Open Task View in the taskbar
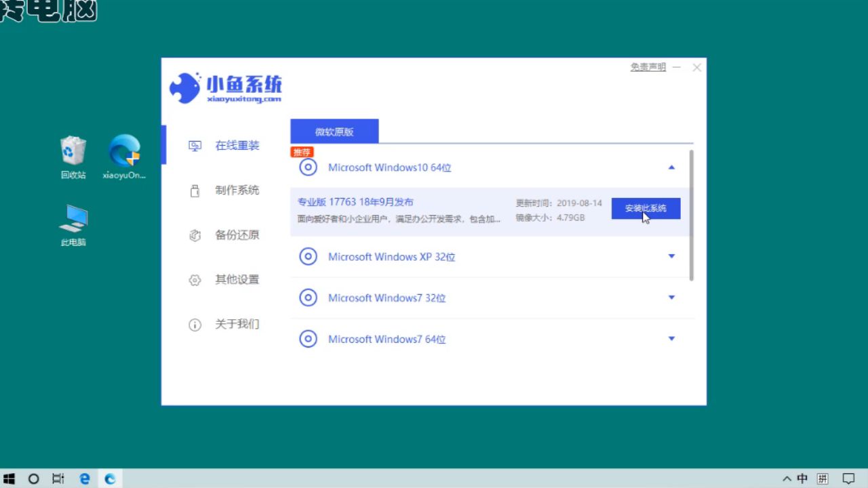 click(58, 479)
